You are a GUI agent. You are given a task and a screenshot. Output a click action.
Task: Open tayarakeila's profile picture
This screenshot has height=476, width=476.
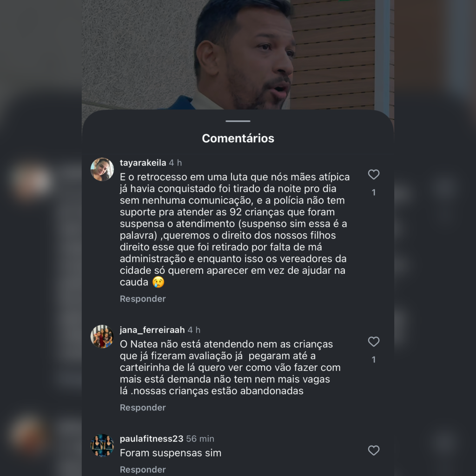[x=102, y=169]
